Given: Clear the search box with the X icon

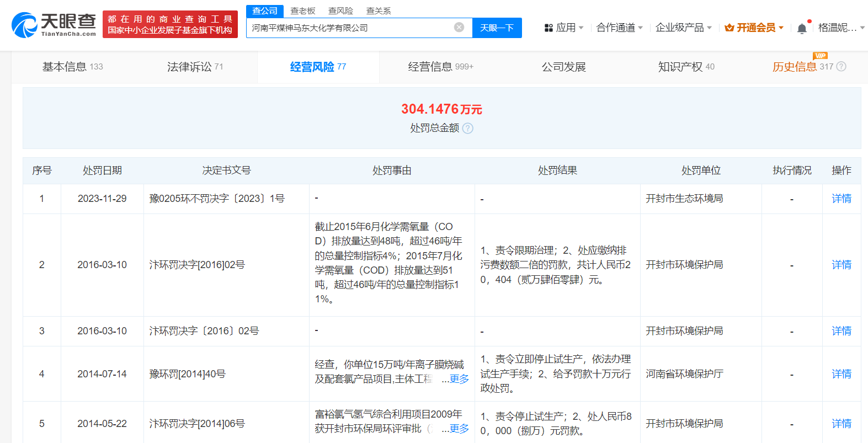Looking at the screenshot, I should tap(459, 28).
